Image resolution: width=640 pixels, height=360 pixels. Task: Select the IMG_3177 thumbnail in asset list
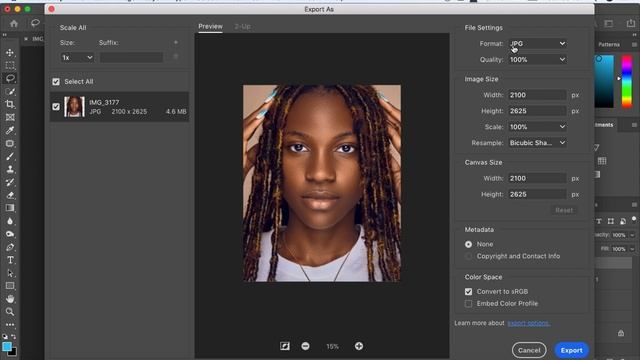[x=74, y=107]
